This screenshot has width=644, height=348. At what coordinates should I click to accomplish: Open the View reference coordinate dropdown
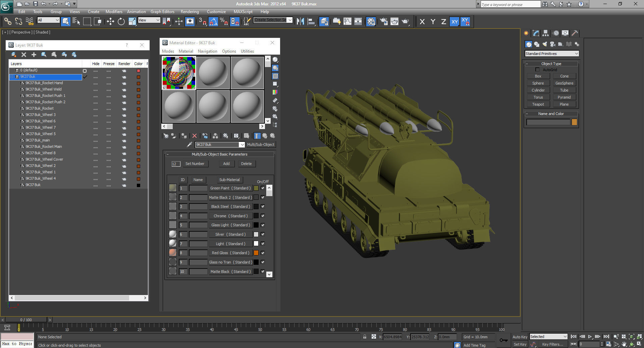149,20
